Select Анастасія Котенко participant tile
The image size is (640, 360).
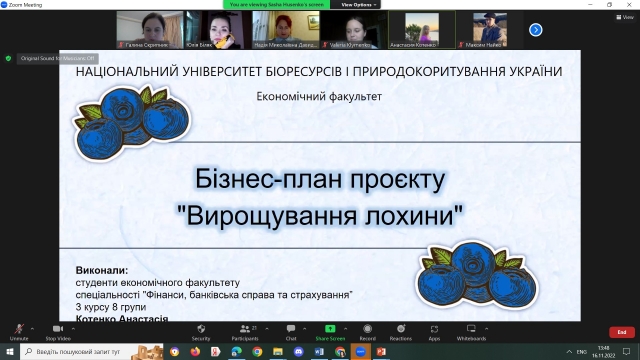click(x=422, y=30)
